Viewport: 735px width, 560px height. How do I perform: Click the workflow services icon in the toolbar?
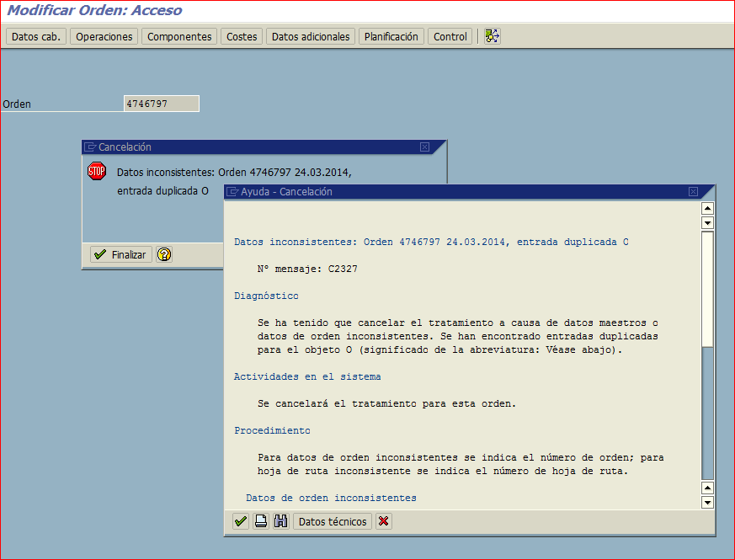493,36
